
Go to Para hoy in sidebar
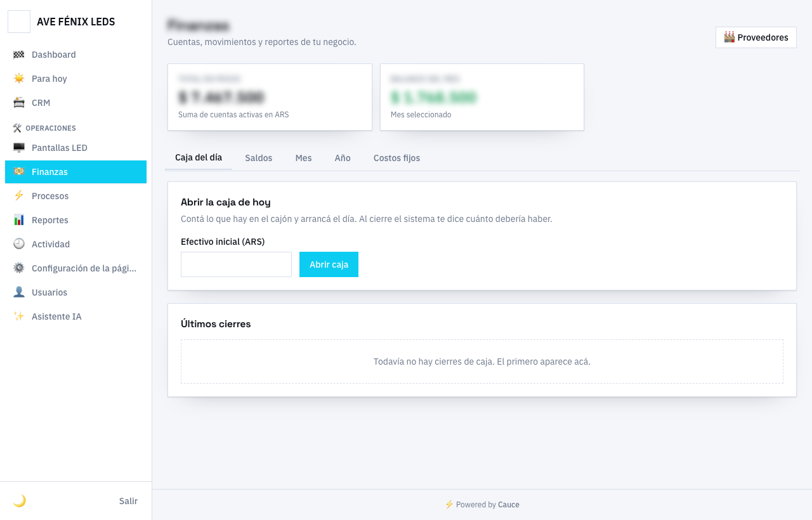tap(75, 79)
